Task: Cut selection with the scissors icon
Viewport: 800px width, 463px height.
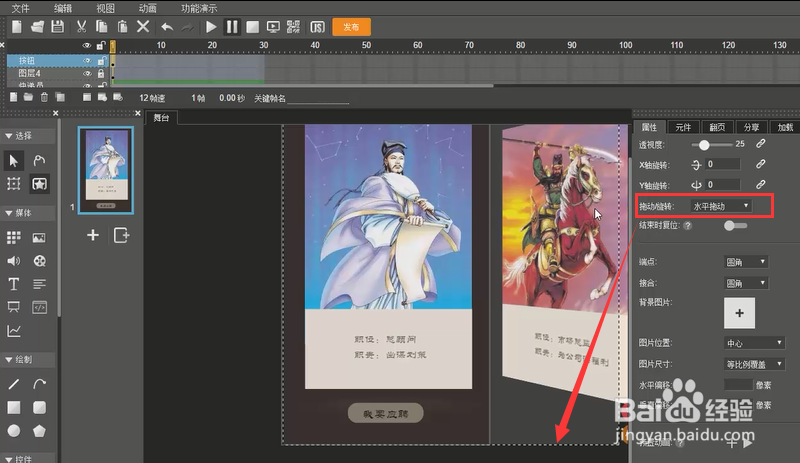Action: [x=81, y=27]
